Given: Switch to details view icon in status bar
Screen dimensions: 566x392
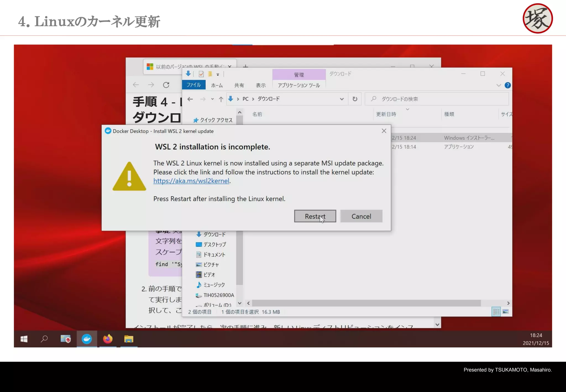Looking at the screenshot, I should tap(496, 312).
